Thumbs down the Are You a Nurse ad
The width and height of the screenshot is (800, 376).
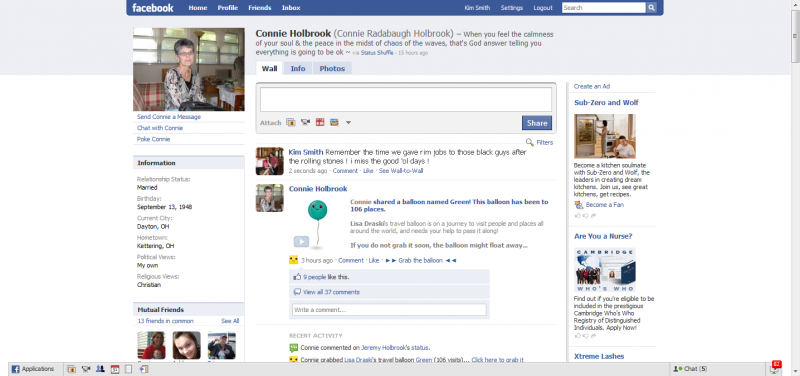pos(586,336)
